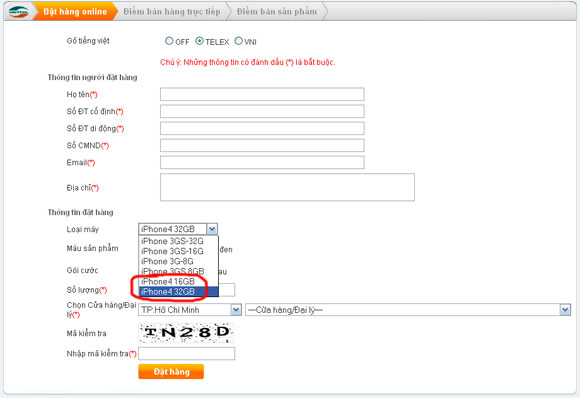Click the red required-fields notice text
580x398 pixels.
[247, 62]
